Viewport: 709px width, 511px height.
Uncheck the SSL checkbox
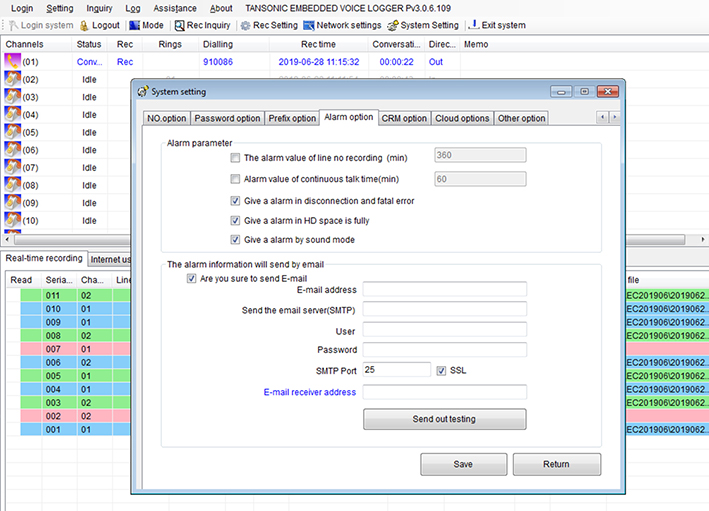click(442, 370)
